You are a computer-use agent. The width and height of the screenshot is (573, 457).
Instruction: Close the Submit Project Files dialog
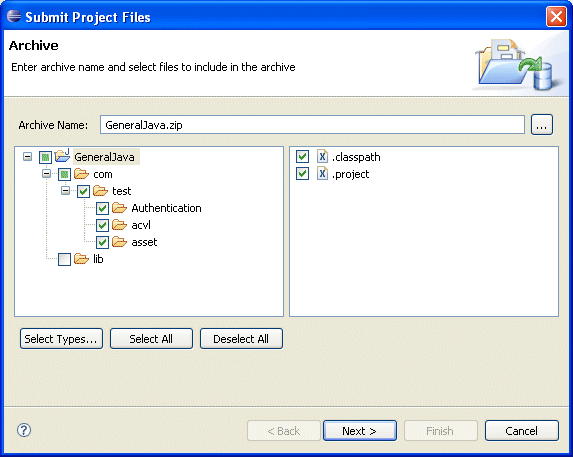coord(556,16)
